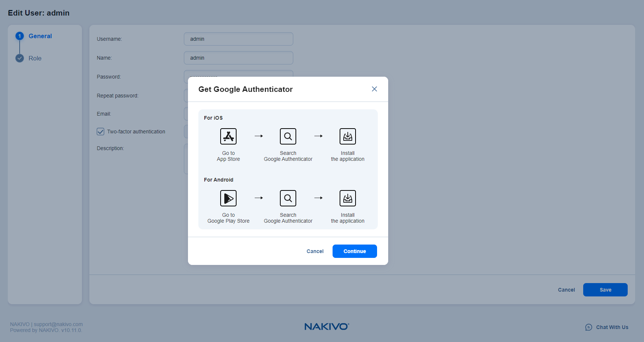
Task: Click the iOS Search Google Authenticator icon
Action: pos(288,136)
